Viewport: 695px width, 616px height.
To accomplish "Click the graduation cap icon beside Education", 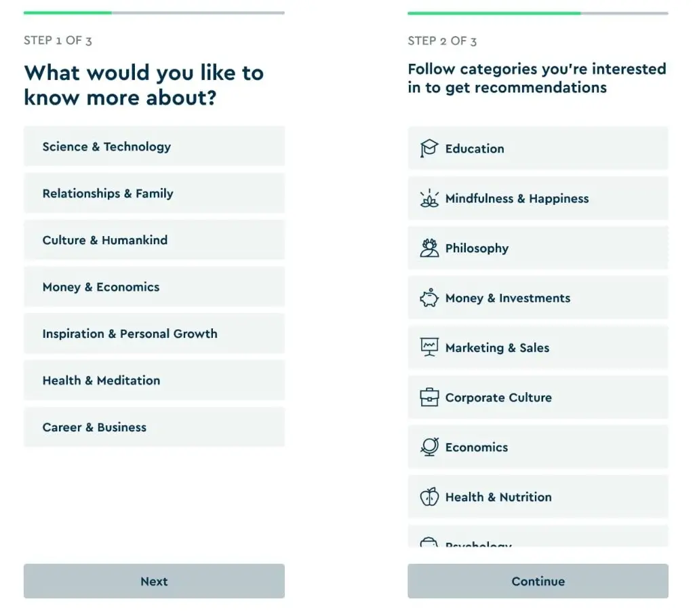I will click(429, 148).
